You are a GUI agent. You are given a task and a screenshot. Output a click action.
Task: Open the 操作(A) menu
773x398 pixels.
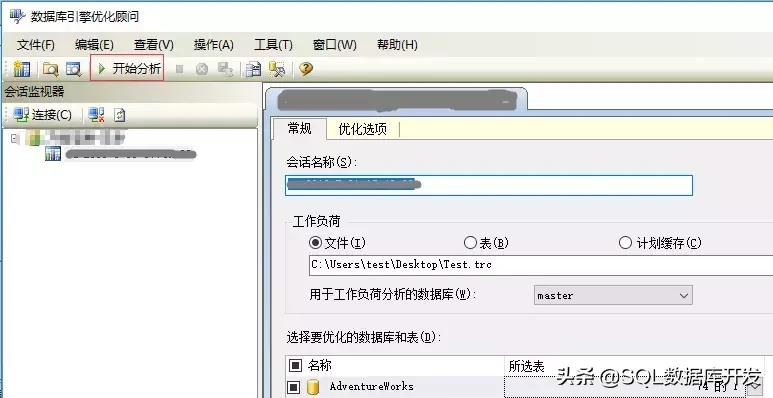[x=213, y=45]
